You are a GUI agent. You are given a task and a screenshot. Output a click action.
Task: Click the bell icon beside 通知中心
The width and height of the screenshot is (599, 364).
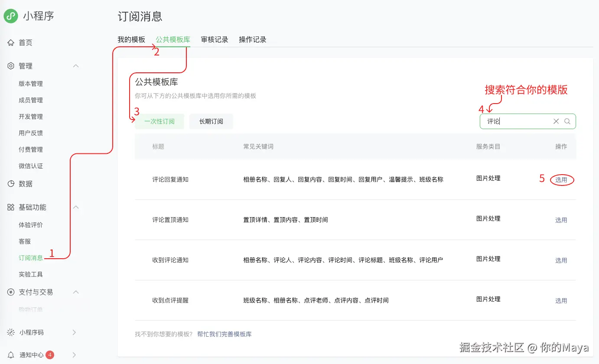[x=11, y=355]
